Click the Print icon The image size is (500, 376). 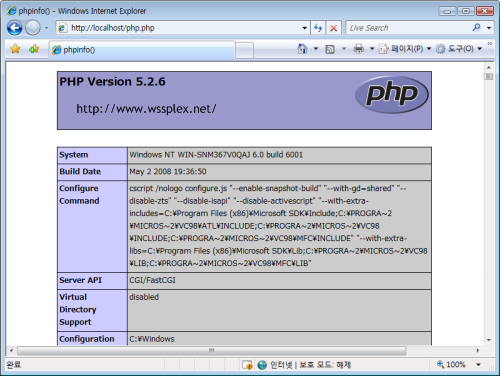tap(359, 49)
